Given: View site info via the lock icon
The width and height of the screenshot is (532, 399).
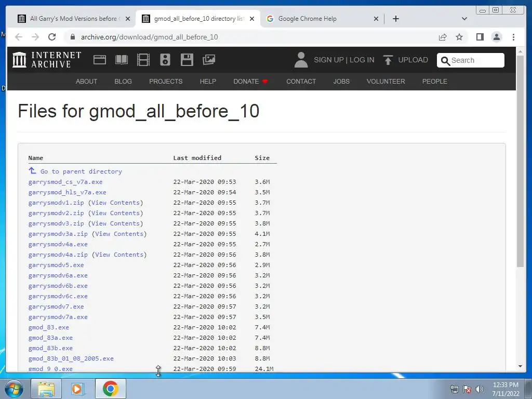Looking at the screenshot, I should pos(73,37).
